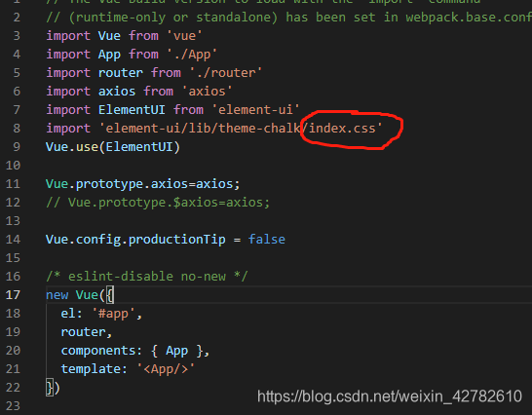Click router, property on line 19

click(86, 332)
